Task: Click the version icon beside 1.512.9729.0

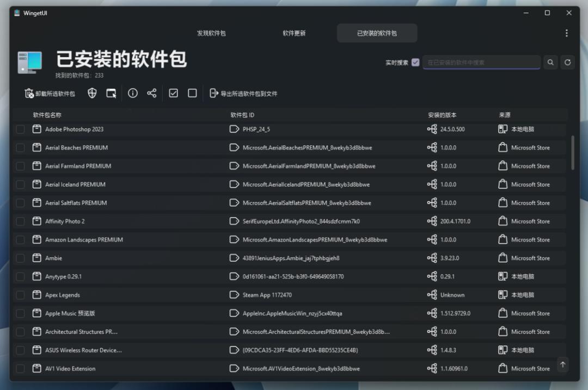Action: pos(432,313)
